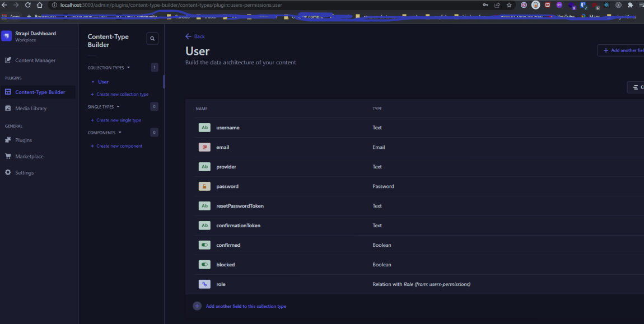Select the Content-Type Builder plugin icon

[8, 91]
